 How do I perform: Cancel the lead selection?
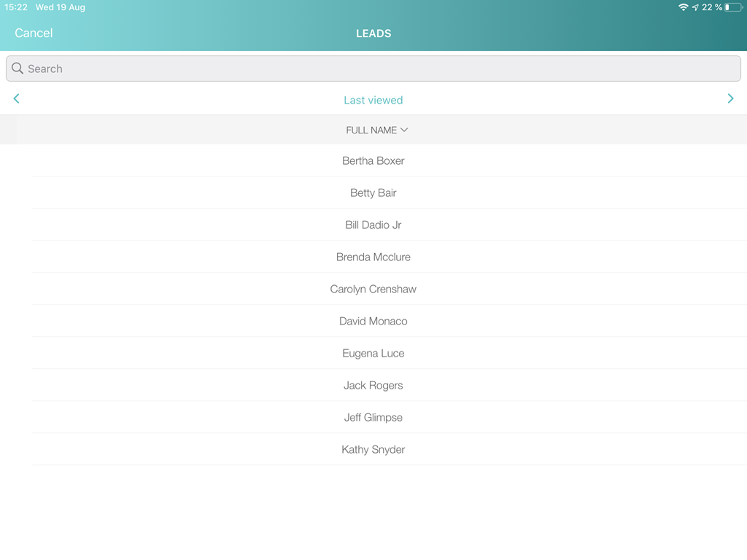pos(34,33)
